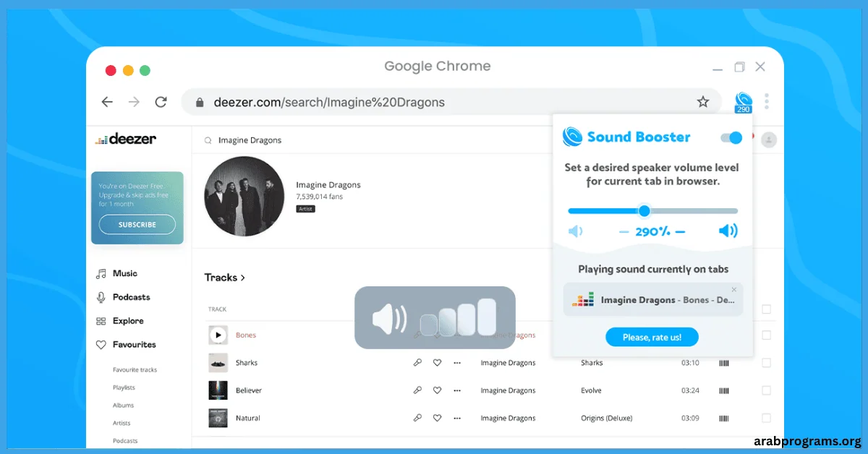Screen dimensions: 868x454
Task: Open more options for Sharks track
Action: click(x=456, y=363)
